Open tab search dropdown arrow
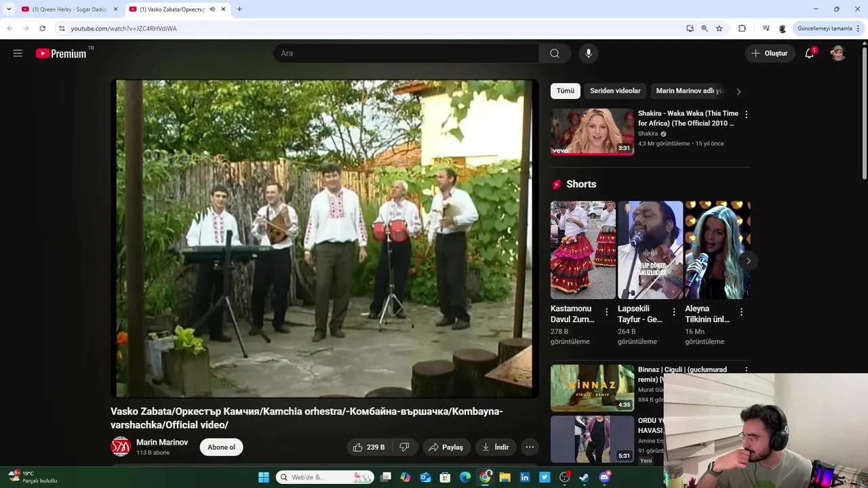The width and height of the screenshot is (868, 488). click(x=9, y=9)
